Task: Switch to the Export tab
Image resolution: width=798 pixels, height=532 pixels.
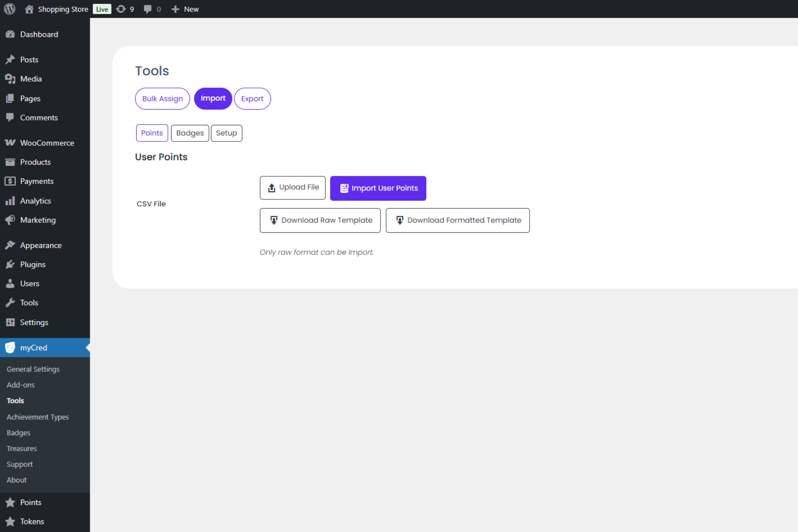Action: coord(252,99)
